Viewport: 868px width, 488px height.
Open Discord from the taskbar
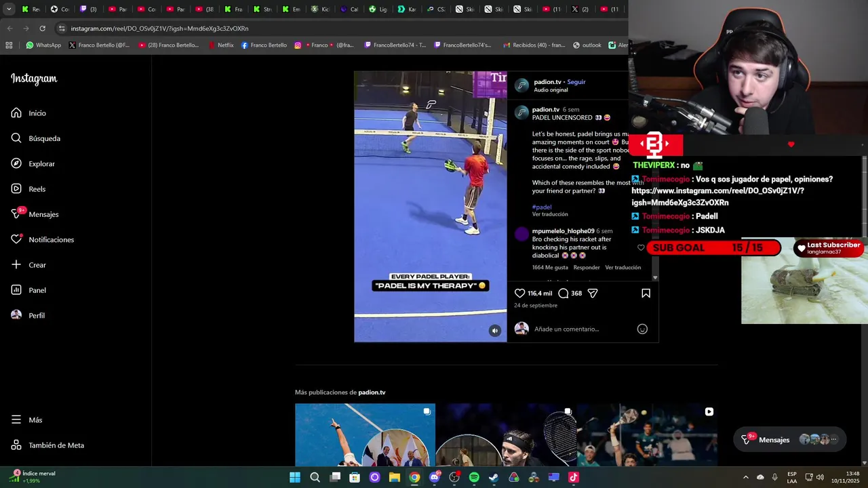pos(435,477)
